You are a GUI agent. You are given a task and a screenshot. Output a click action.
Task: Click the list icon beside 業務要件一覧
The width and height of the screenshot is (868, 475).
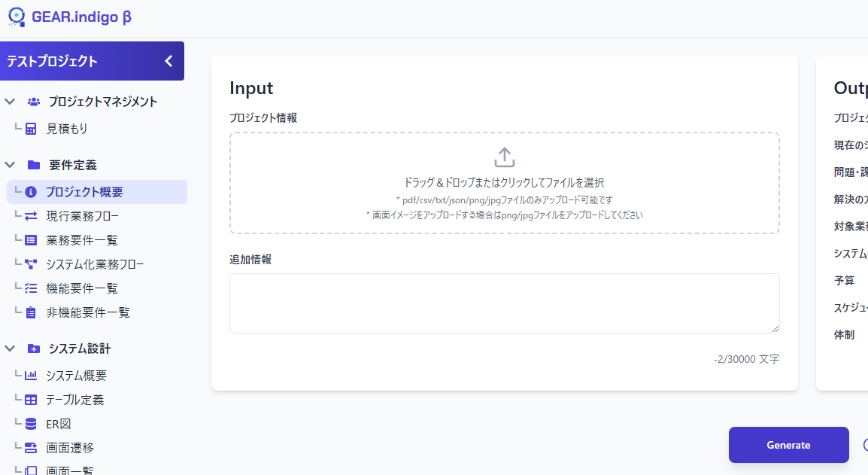click(31, 240)
